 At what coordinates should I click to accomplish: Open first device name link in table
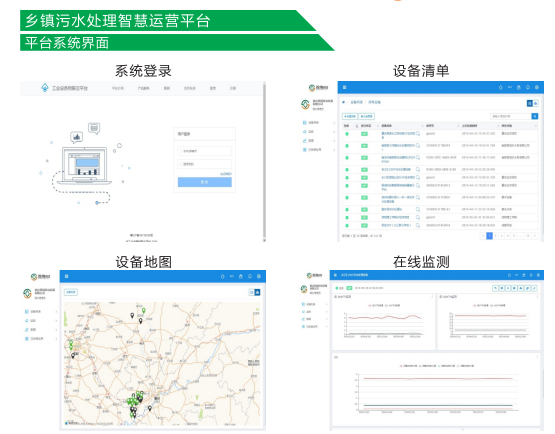pyautogui.click(x=398, y=135)
